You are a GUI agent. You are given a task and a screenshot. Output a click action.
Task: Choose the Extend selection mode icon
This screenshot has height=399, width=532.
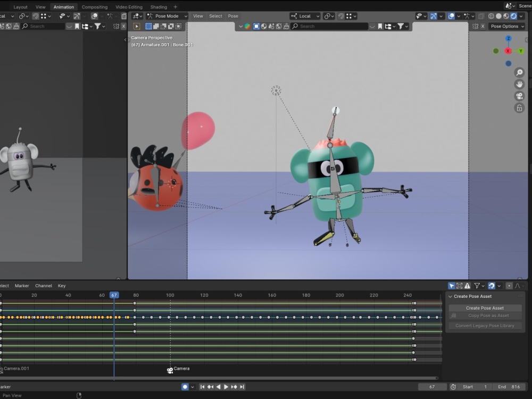tap(156, 26)
